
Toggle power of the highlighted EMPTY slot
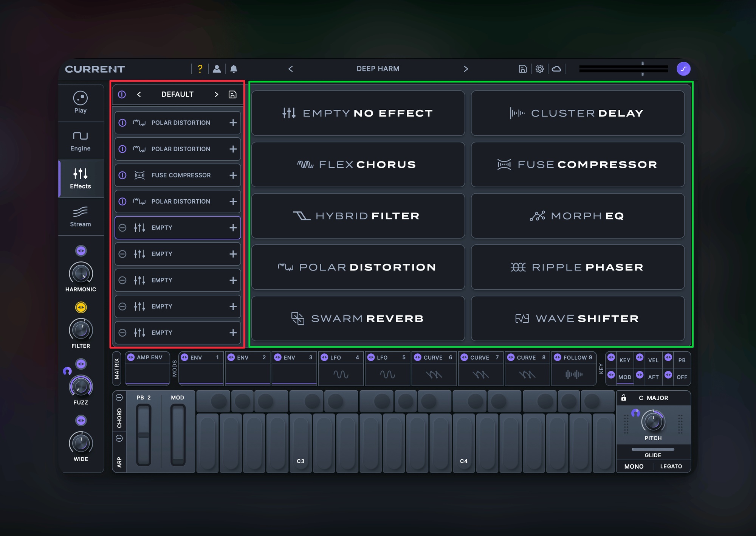(122, 228)
